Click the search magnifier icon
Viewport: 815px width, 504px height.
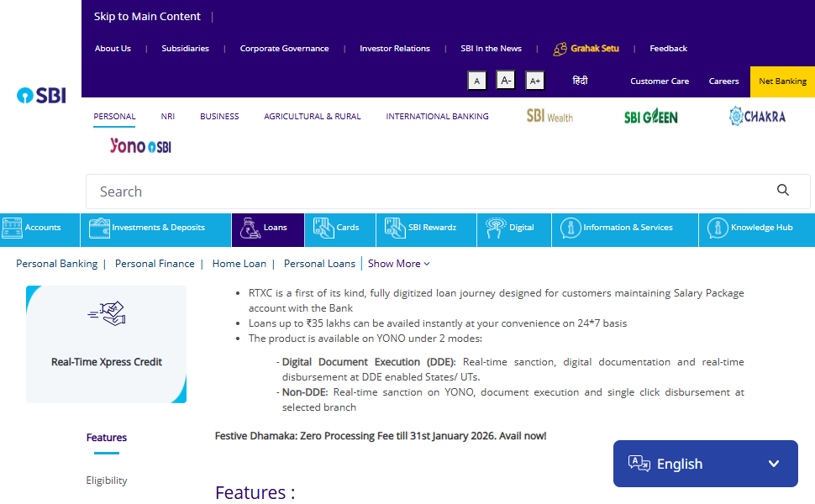coord(783,191)
